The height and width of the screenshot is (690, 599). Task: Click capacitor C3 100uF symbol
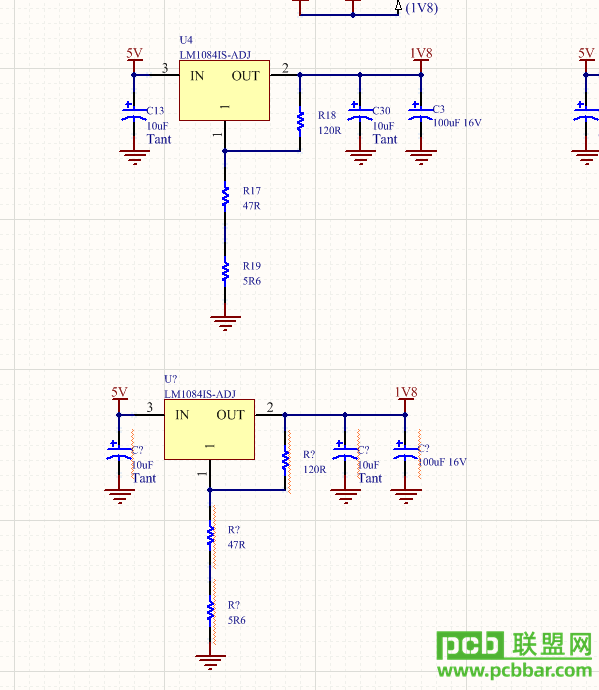[421, 114]
